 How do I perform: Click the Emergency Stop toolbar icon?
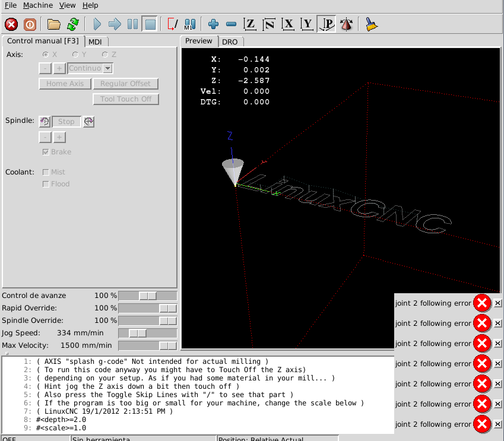11,24
